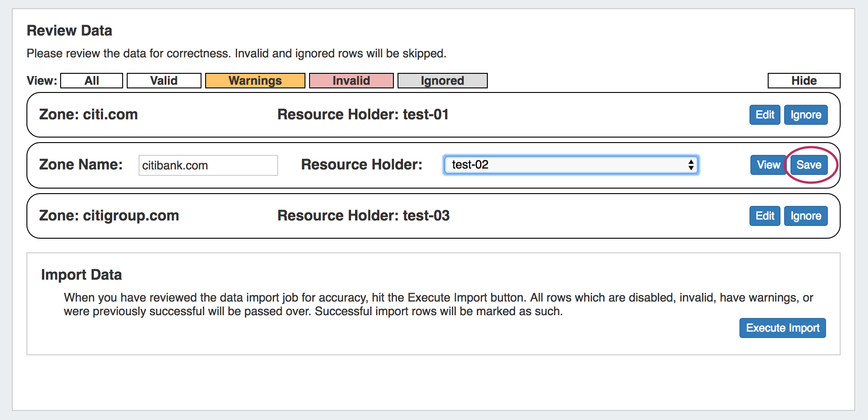Show all rows with the All filter
Viewport: 868px width, 420px height.
pos(92,81)
